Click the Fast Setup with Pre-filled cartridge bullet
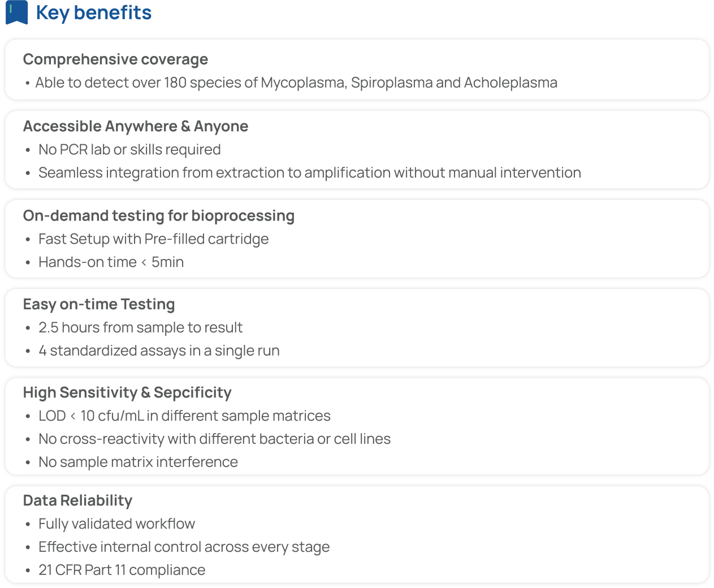This screenshot has height=588, width=714. (153, 239)
